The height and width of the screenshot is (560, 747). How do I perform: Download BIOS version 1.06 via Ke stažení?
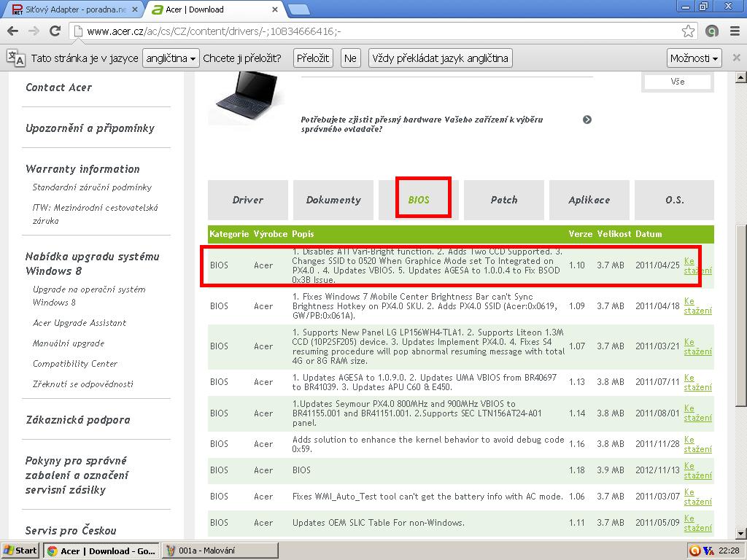(697, 497)
